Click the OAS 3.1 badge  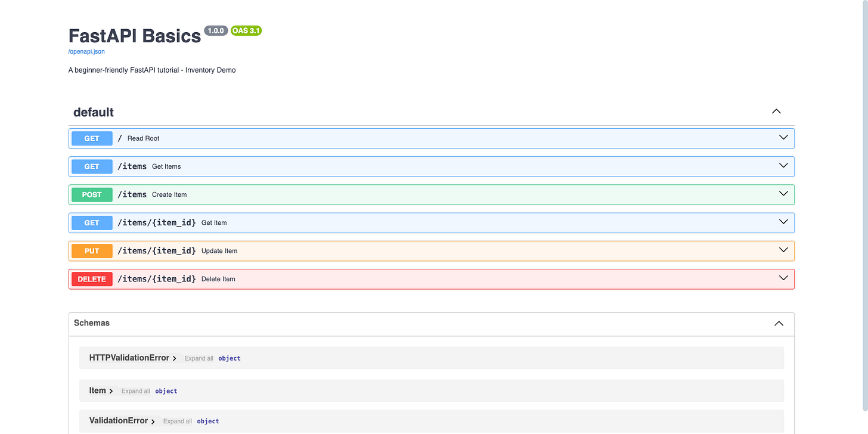click(x=246, y=30)
